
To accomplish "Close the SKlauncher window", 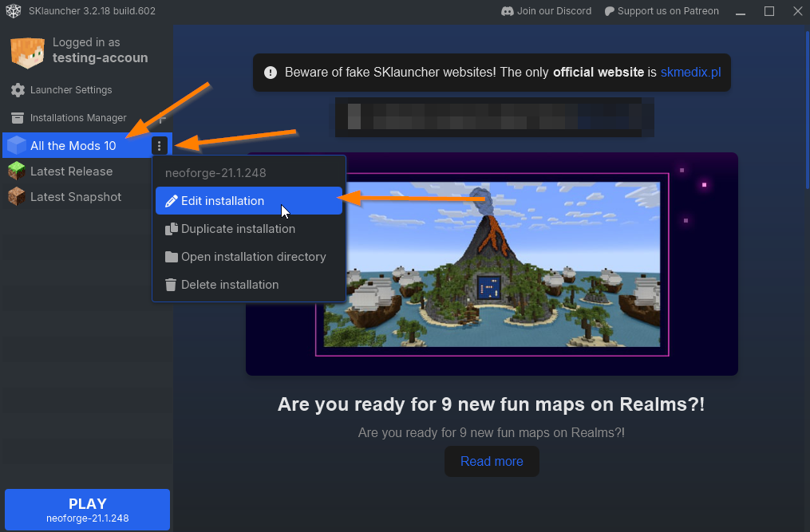I will pyautogui.click(x=797, y=11).
